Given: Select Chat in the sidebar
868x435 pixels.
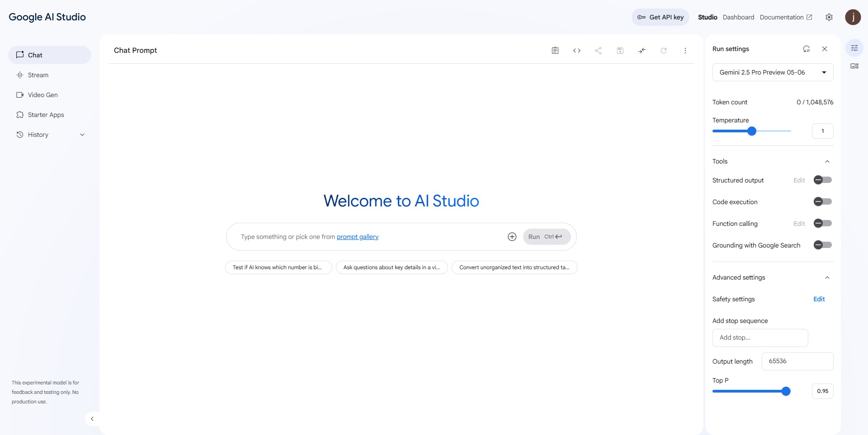Looking at the screenshot, I should pos(50,55).
